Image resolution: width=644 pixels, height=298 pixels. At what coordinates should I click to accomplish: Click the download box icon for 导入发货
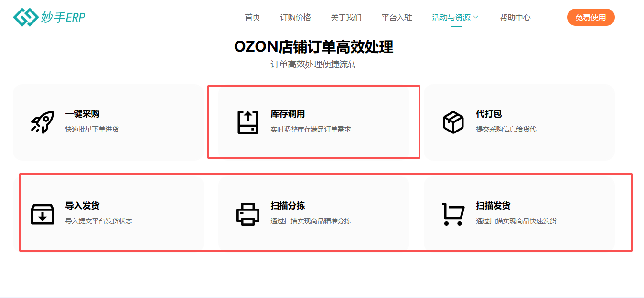[42, 214]
